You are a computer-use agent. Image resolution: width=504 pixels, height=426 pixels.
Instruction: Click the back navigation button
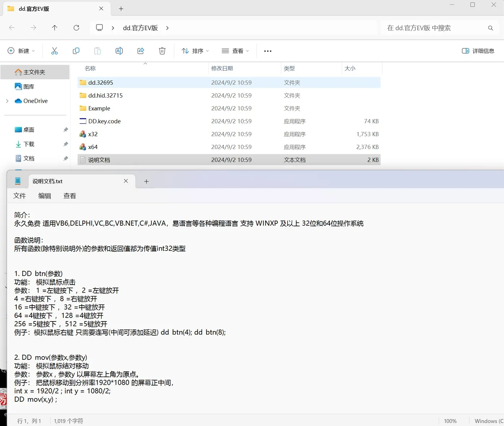click(12, 27)
